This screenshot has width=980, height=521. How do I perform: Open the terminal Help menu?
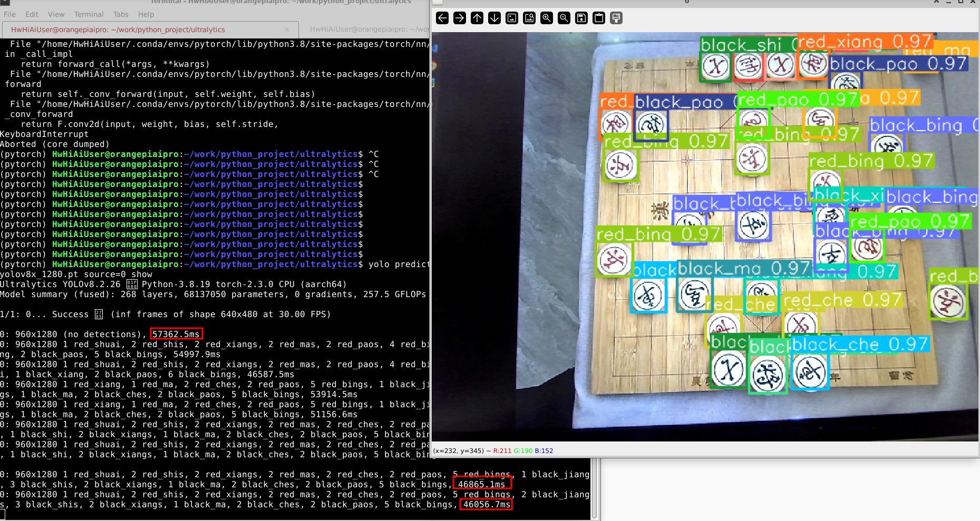[146, 14]
